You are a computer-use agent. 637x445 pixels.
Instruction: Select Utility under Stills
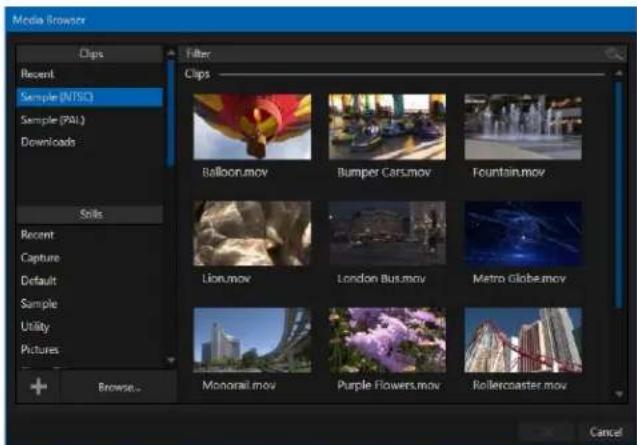(89, 327)
